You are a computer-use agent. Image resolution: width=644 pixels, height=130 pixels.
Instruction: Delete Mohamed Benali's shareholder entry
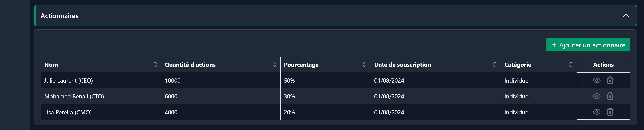pos(610,96)
